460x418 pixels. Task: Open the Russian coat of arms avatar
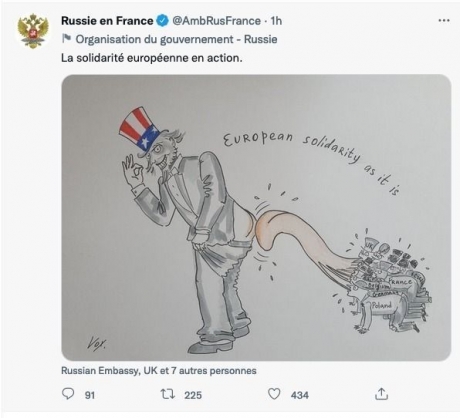(x=33, y=31)
